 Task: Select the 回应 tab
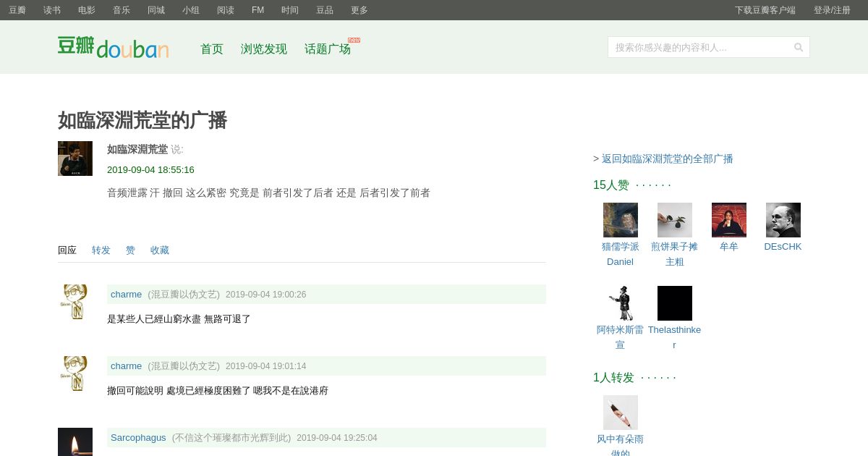tap(67, 250)
